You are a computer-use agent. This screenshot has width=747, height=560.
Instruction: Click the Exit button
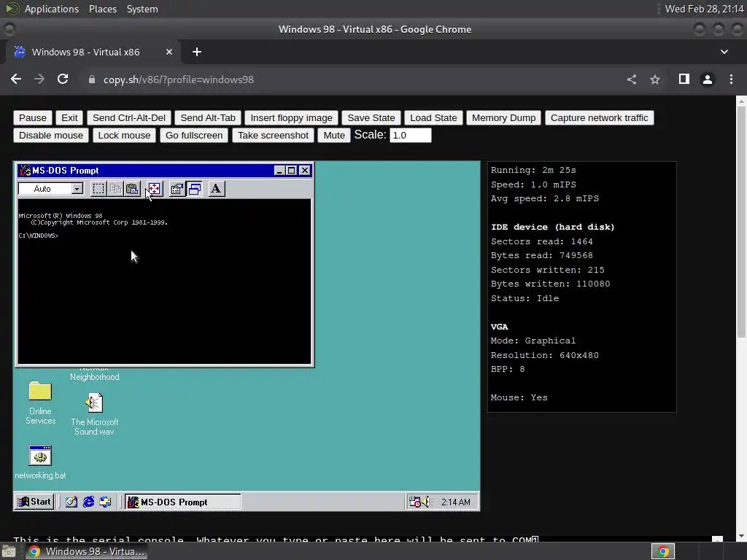[x=69, y=117]
